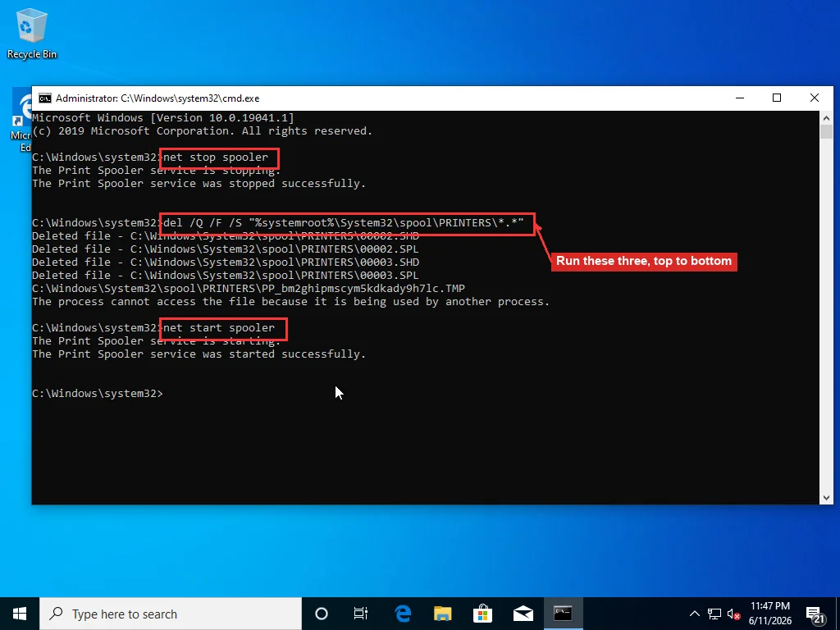Click 'The Print Spooler service was stopped successfully.'
This screenshot has width=840, height=630.
(199, 183)
